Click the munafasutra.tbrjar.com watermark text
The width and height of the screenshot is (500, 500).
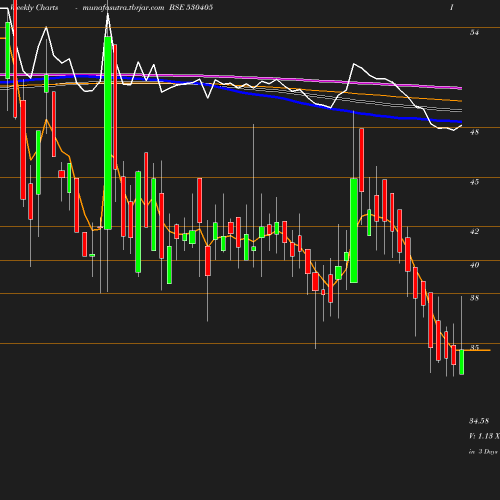tap(123, 7)
